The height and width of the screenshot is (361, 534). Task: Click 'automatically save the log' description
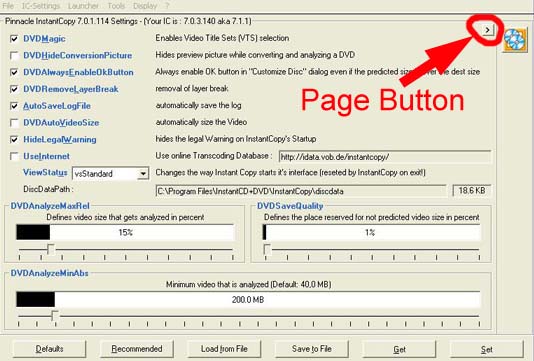[x=198, y=106]
